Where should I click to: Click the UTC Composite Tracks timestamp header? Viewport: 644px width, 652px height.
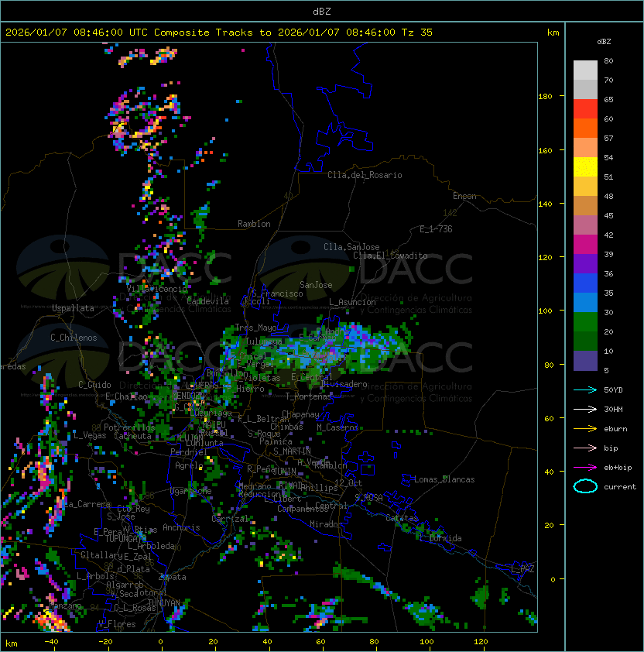click(218, 33)
